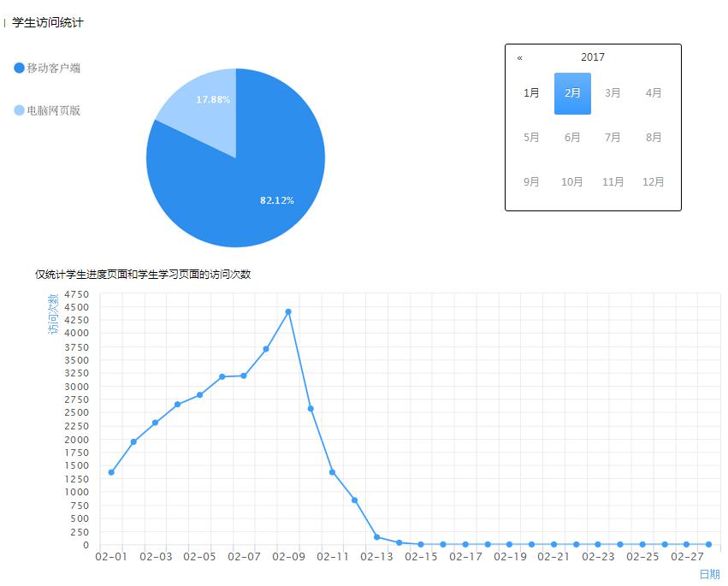Toggle the 电脑网页版 legend item

click(47, 110)
